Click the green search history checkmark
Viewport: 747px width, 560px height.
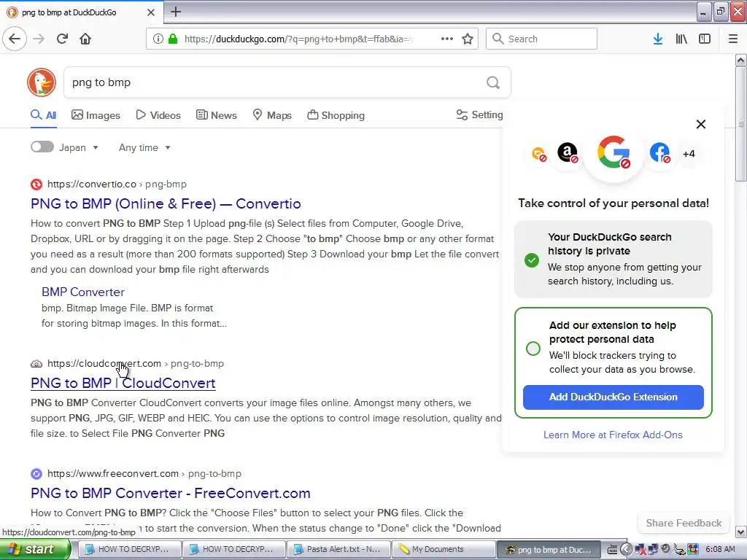pos(532,260)
